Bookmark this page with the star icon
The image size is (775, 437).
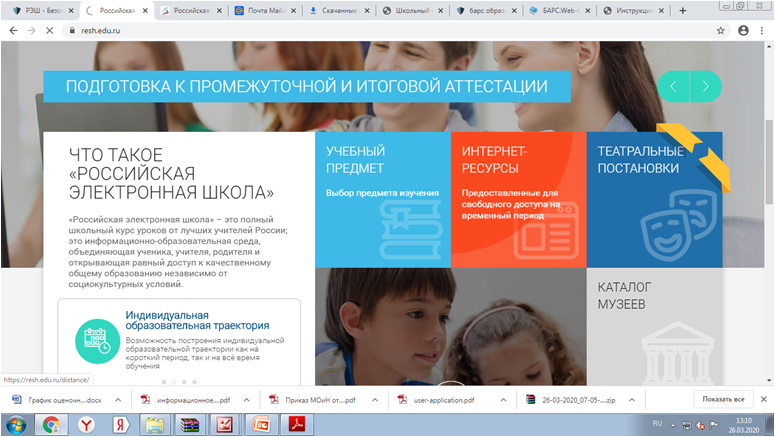721,31
